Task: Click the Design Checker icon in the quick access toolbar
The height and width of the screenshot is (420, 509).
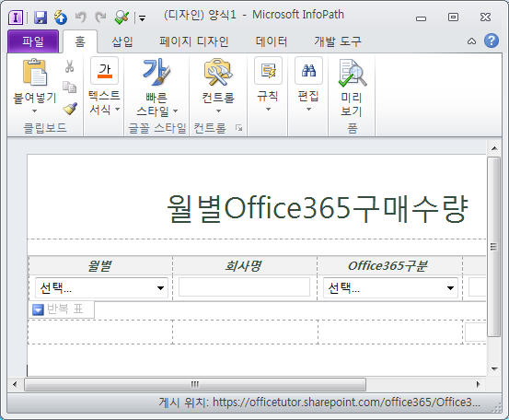Action: pos(121,17)
